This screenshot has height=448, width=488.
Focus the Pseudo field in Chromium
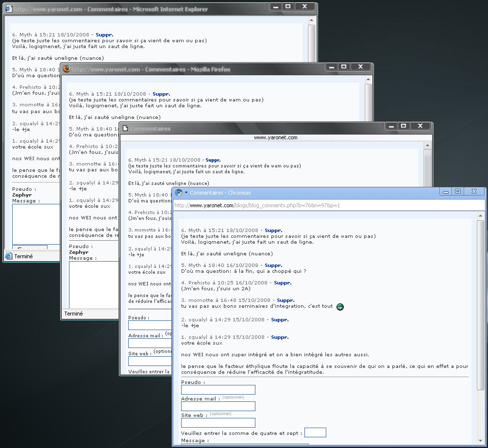[218, 390]
